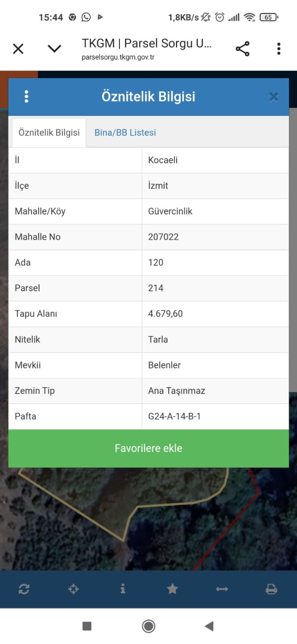Select the center location crosshair tool

pos(73,589)
